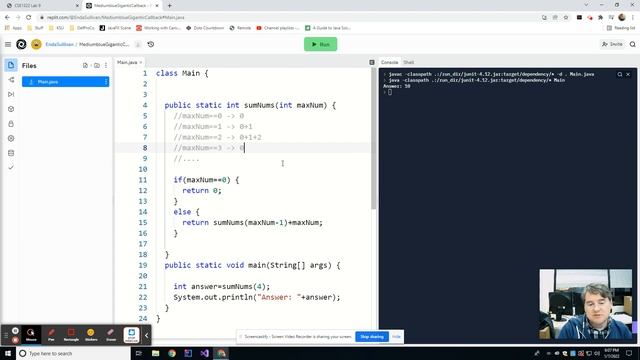Open the Version control sidebar icon
The width and height of the screenshot is (640, 360).
click(x=11, y=80)
